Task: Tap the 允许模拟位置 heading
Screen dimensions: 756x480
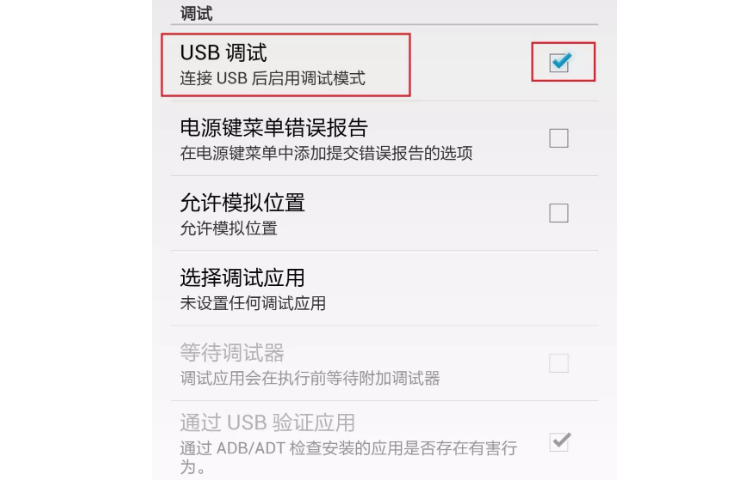Action: coord(242,203)
